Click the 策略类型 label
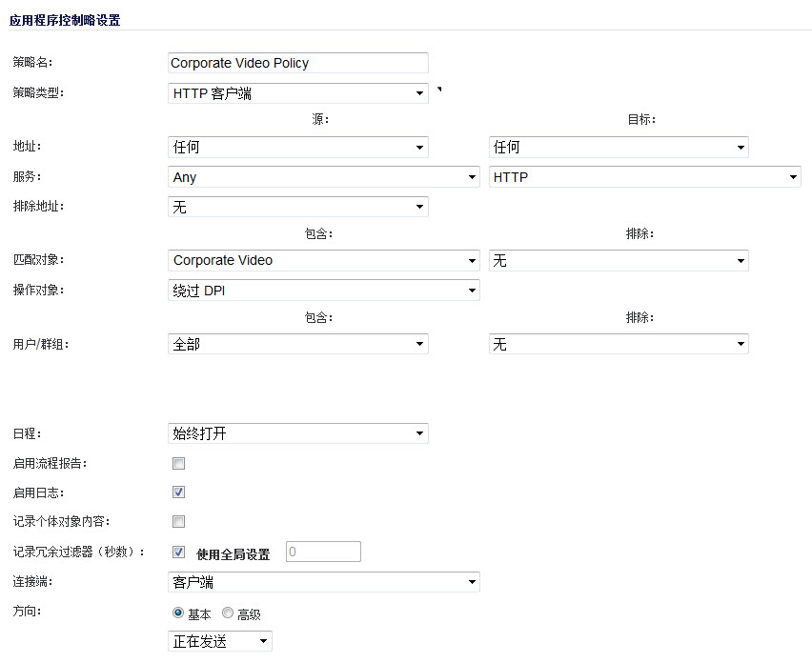The image size is (812, 663). point(38,93)
